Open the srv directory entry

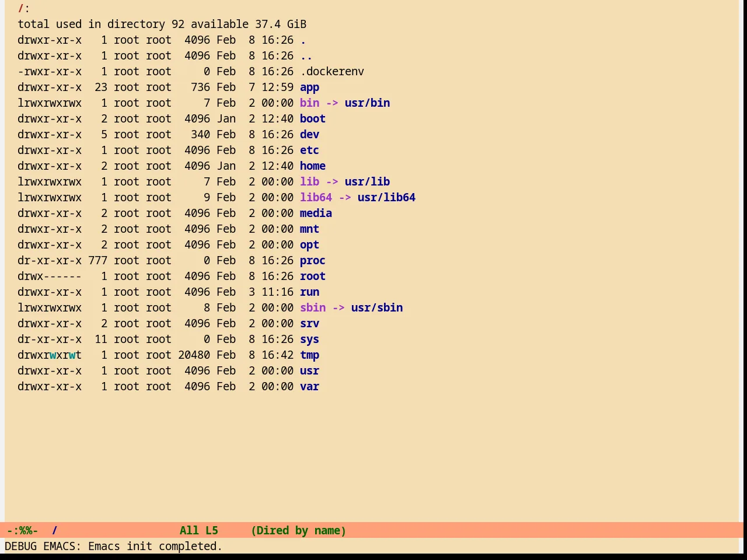coord(309,324)
